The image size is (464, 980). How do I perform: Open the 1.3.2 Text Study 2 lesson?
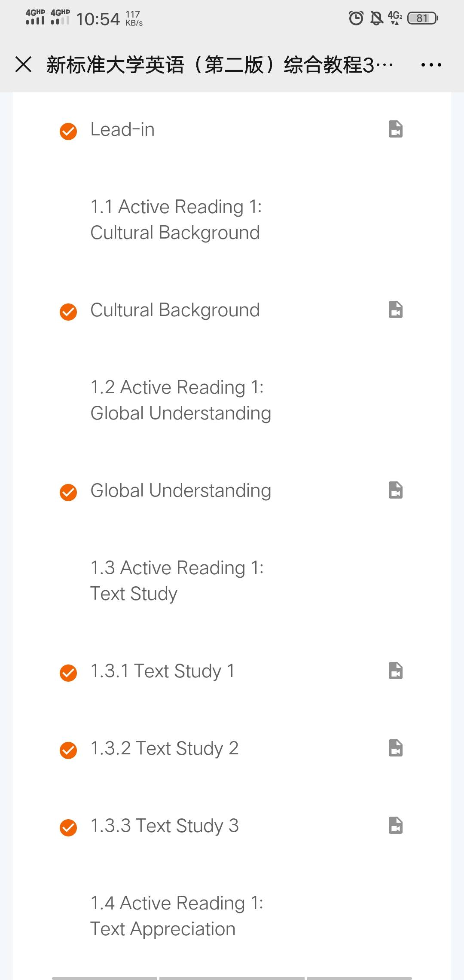(165, 748)
